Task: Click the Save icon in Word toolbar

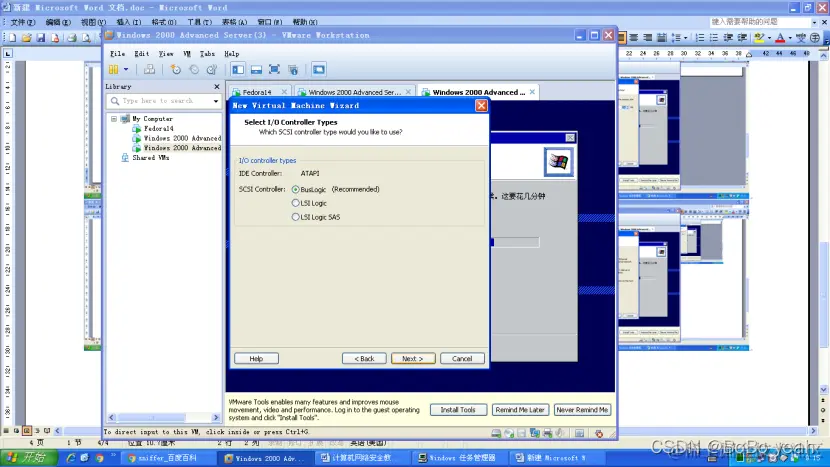Action: pyautogui.click(x=41, y=38)
